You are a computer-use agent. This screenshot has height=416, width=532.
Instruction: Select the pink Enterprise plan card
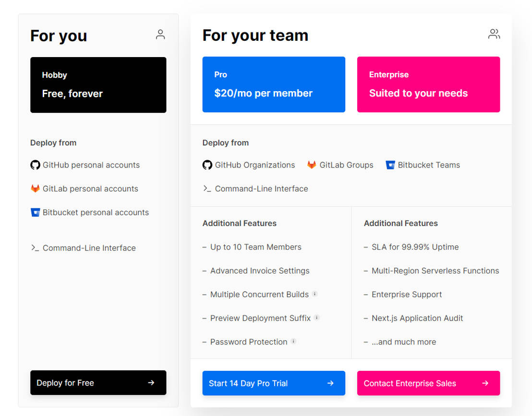428,84
